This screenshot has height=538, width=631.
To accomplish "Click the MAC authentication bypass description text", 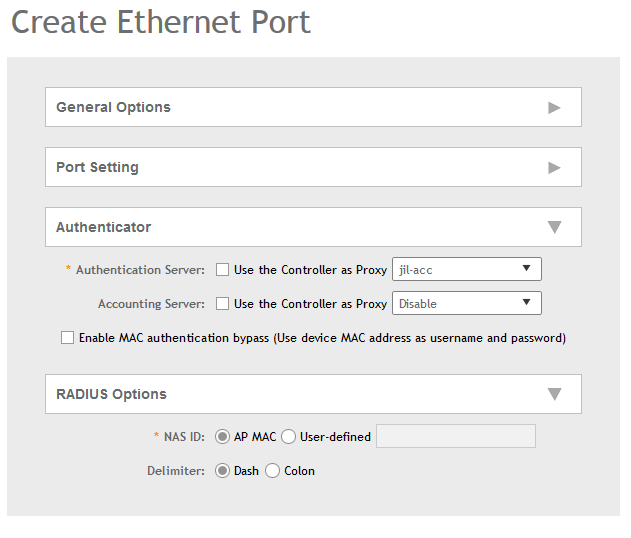I will [x=322, y=338].
